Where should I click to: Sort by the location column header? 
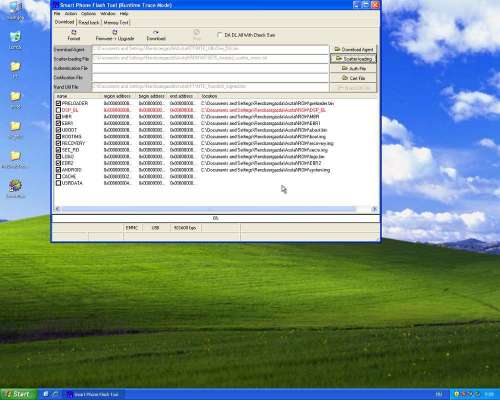tap(288, 96)
